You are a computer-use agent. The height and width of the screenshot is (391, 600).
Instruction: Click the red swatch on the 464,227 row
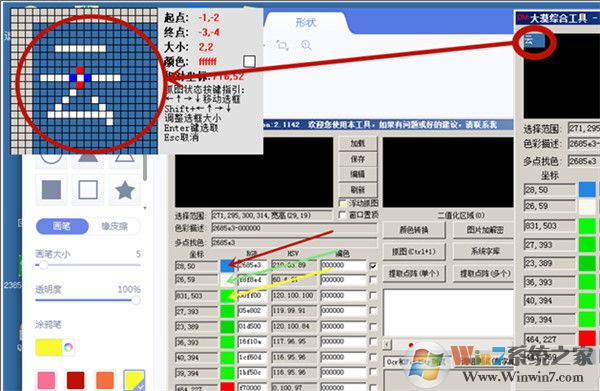[x=227, y=387]
